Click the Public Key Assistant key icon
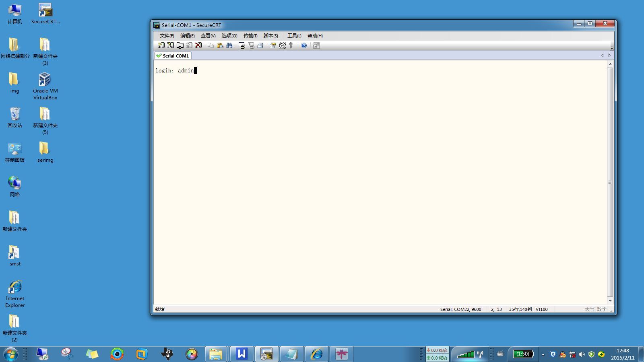Image resolution: width=644 pixels, height=362 pixels. [291, 45]
